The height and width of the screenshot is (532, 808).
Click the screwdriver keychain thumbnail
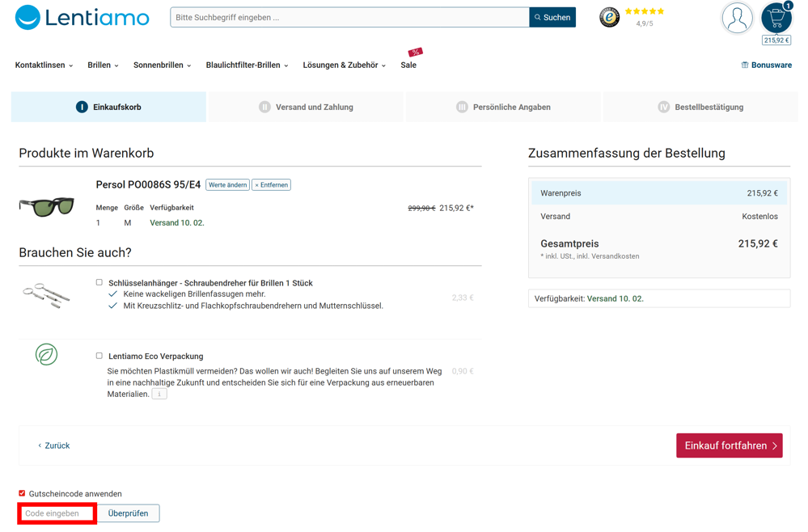(x=46, y=296)
